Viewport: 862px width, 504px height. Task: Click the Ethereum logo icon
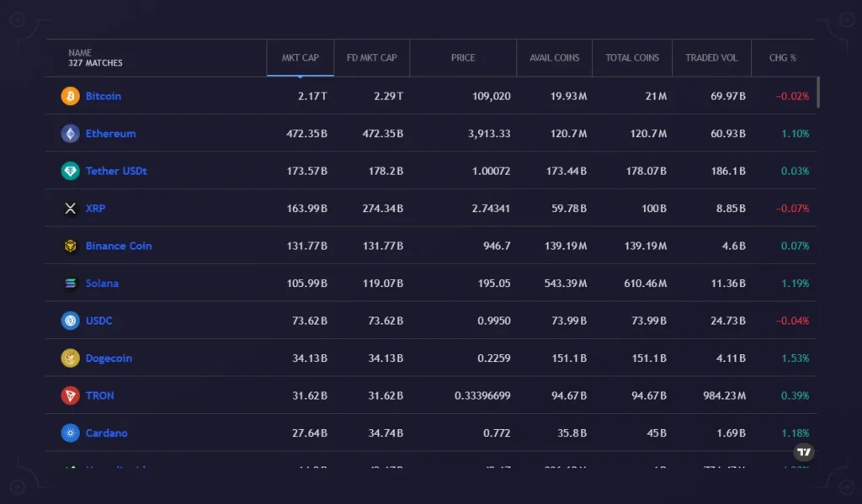(x=70, y=134)
